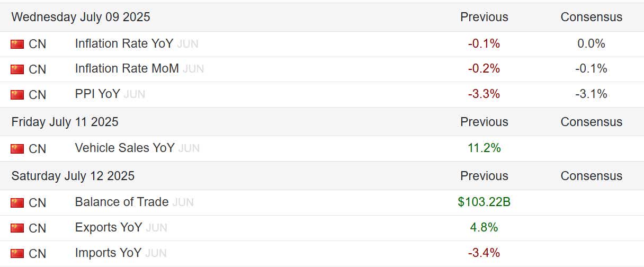
Task: Click the CN label in Exports YoY row
Action: pyautogui.click(x=38, y=228)
